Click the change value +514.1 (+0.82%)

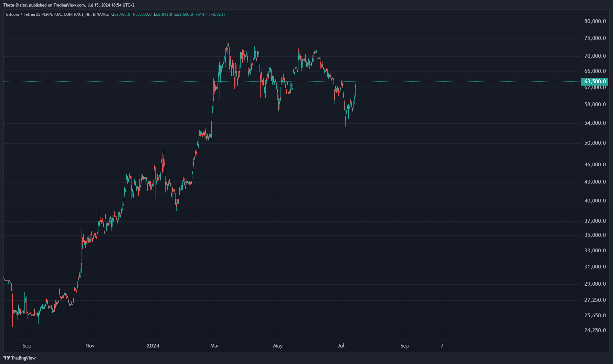(x=210, y=14)
